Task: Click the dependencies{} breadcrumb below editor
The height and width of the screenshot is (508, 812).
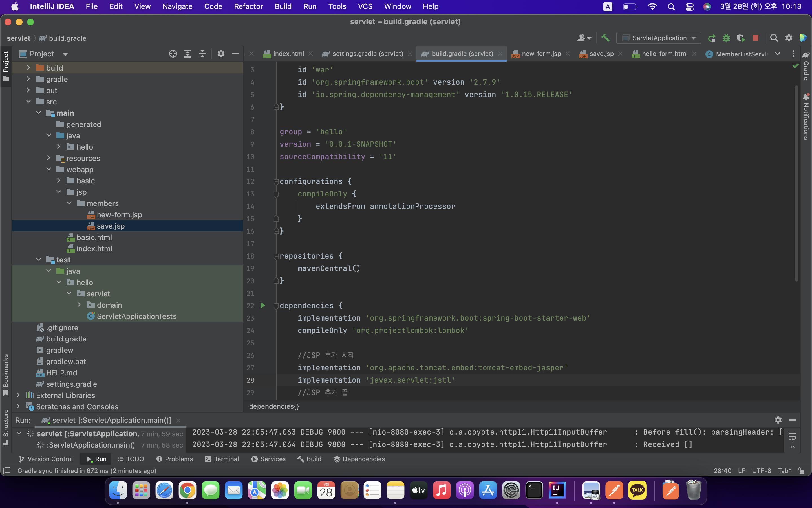Action: point(274,406)
